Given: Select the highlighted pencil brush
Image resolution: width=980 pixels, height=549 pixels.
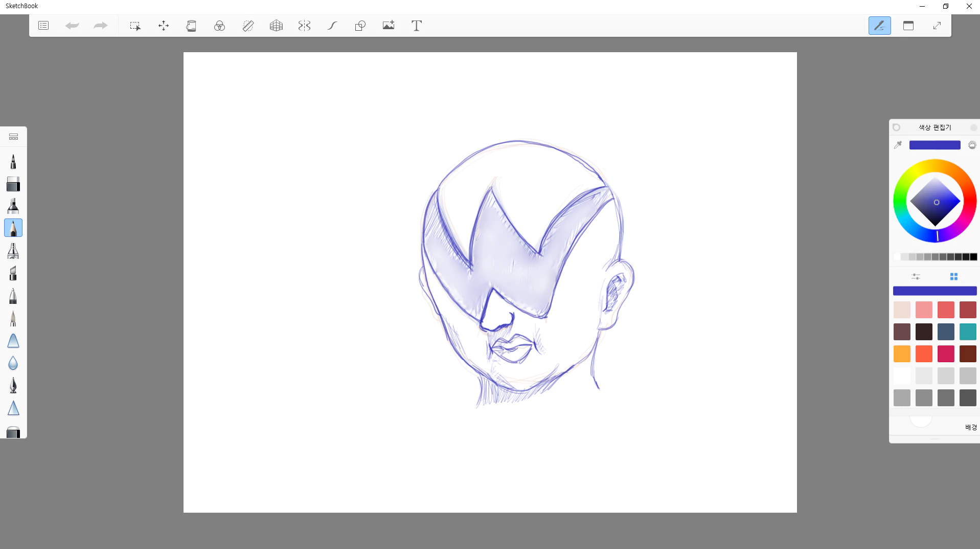Looking at the screenshot, I should click(x=13, y=228).
